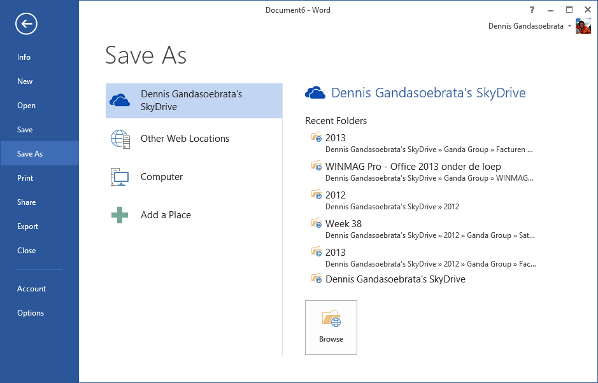598x383 pixels.
Task: Go to the New page
Action: click(x=25, y=81)
